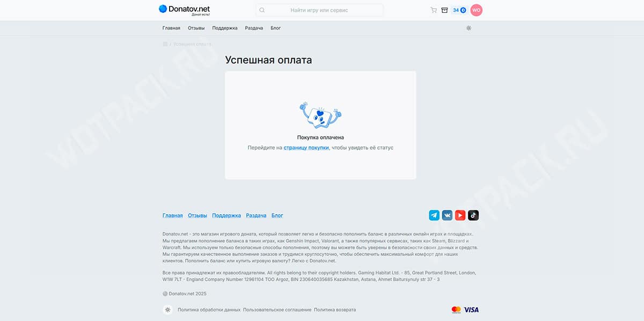
Task: Toggle theme with sun icon in navbar
Action: pyautogui.click(x=469, y=28)
